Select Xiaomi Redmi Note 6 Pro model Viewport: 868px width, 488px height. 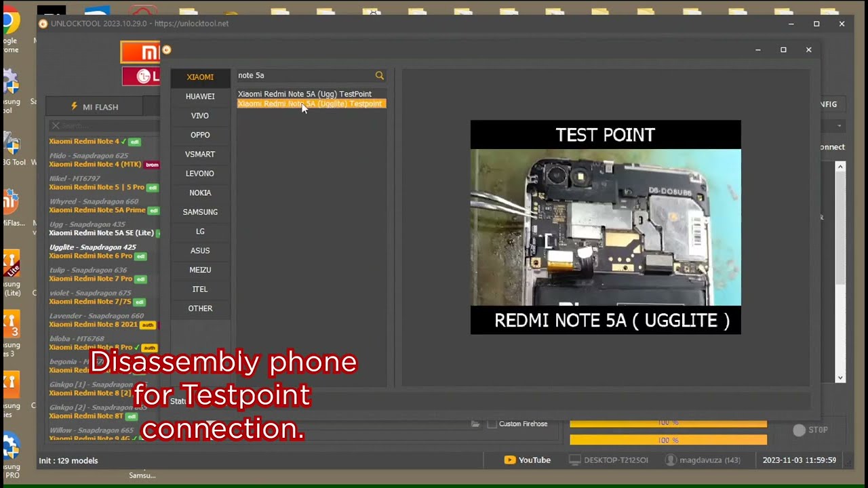[90, 256]
